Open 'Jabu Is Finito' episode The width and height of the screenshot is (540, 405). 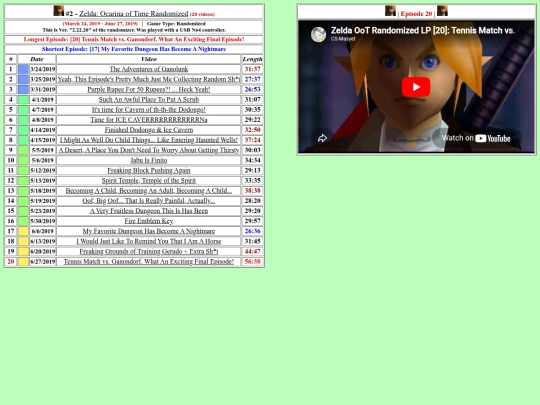[149, 160]
